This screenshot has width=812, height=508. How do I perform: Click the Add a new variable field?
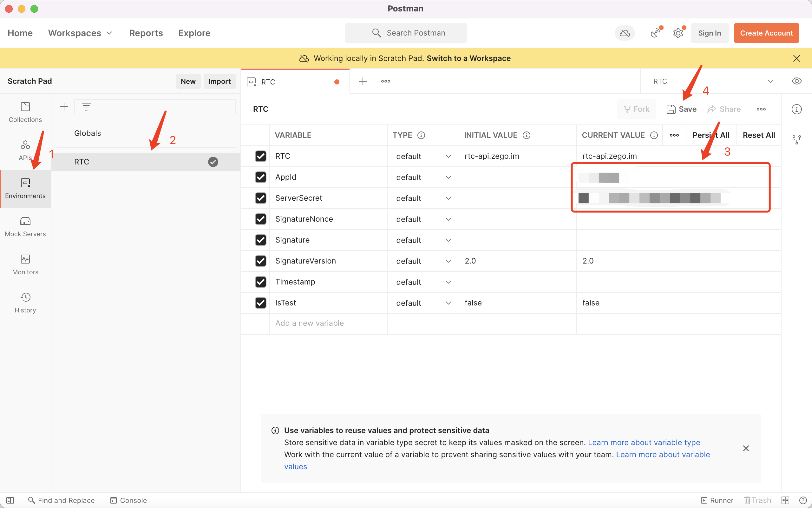328,323
